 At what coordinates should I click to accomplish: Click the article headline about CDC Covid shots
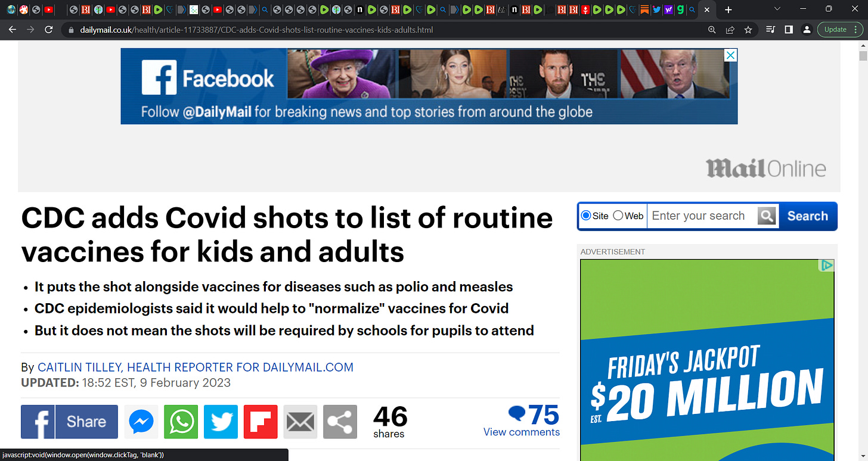pos(287,235)
